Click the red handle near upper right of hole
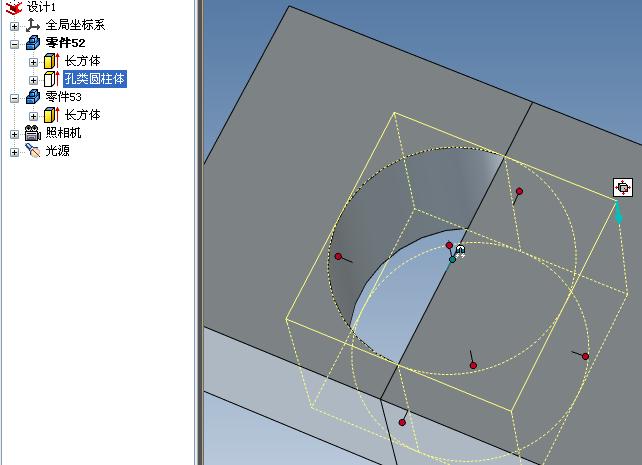Viewport: 642px width, 465px height. 520,191
